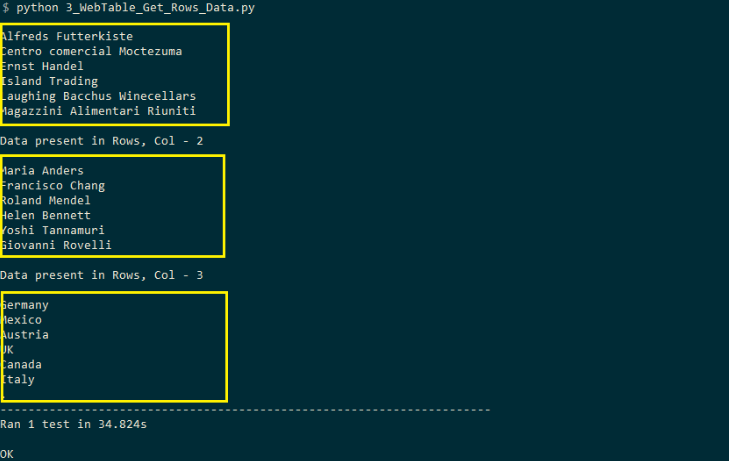
Task: Select the Francisco Chang text
Action: coord(53,185)
